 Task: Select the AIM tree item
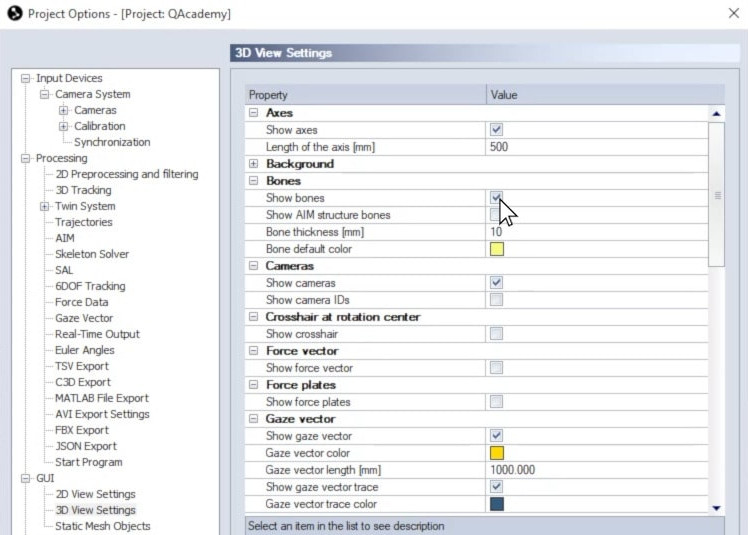[65, 238]
